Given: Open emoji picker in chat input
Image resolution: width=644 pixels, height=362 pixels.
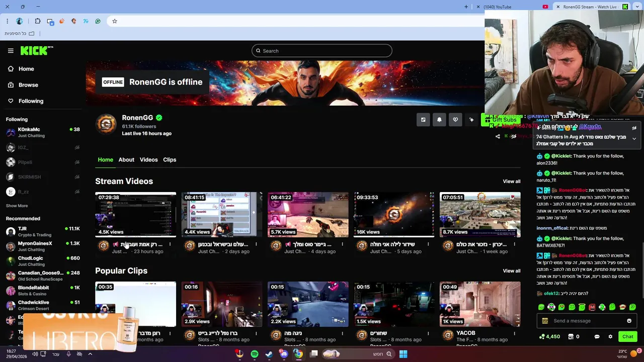Looking at the screenshot, I should (629, 321).
